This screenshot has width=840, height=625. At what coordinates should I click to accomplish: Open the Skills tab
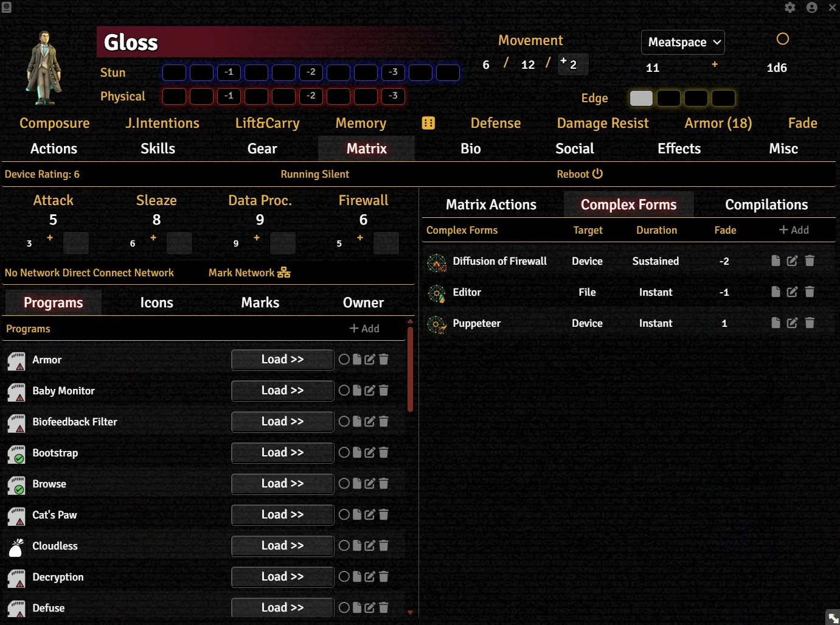158,149
